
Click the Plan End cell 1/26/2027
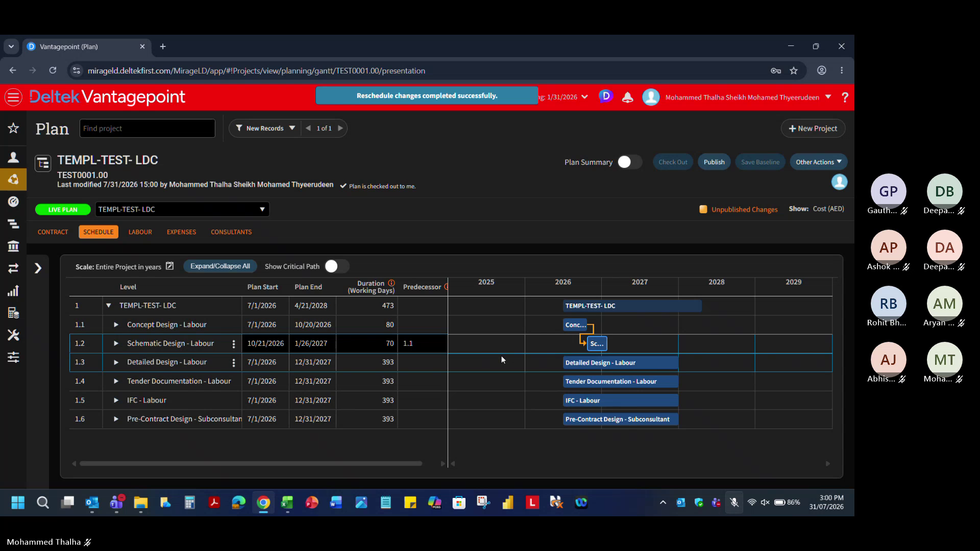(312, 343)
